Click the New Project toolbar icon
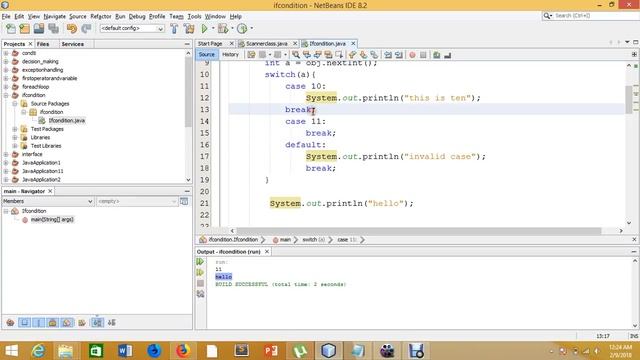 pos(24,29)
